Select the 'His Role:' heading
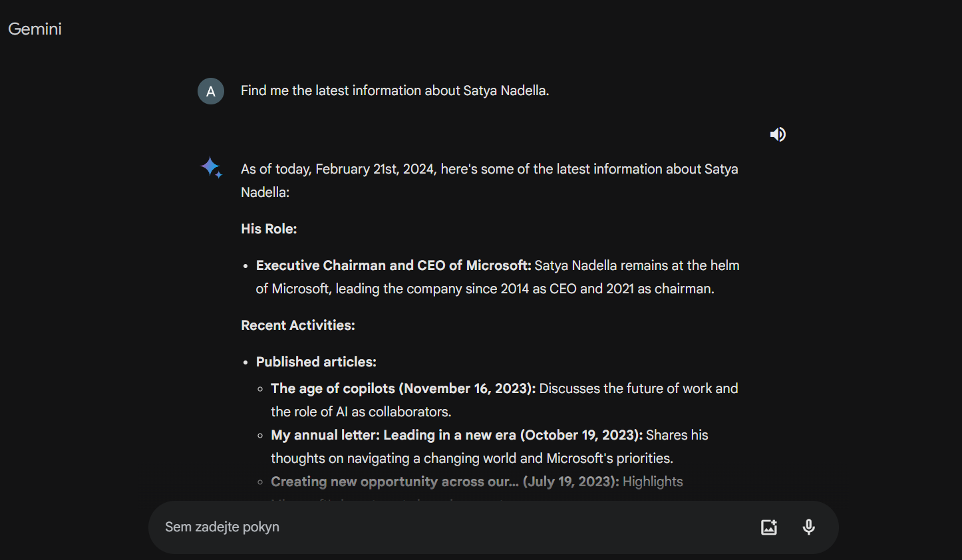The height and width of the screenshot is (560, 962). [269, 229]
